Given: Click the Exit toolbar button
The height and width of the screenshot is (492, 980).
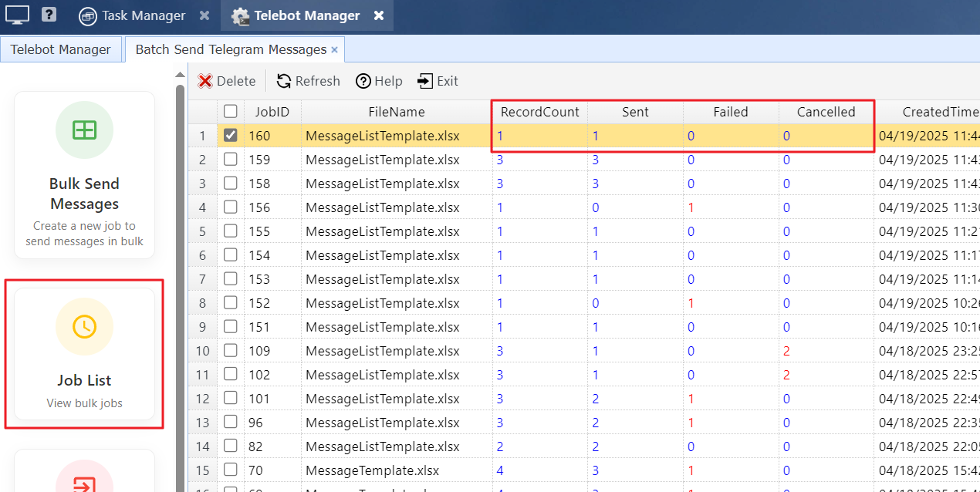Looking at the screenshot, I should (x=438, y=81).
